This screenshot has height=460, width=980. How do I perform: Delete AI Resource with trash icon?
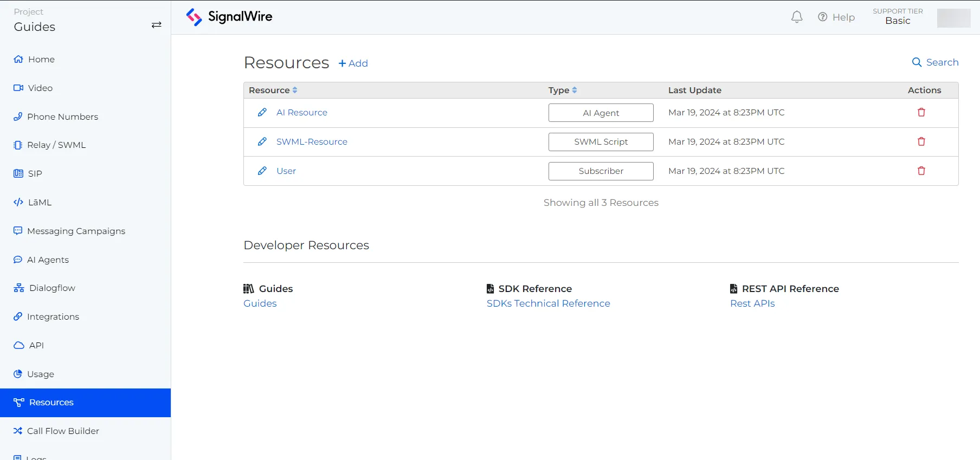921,112
